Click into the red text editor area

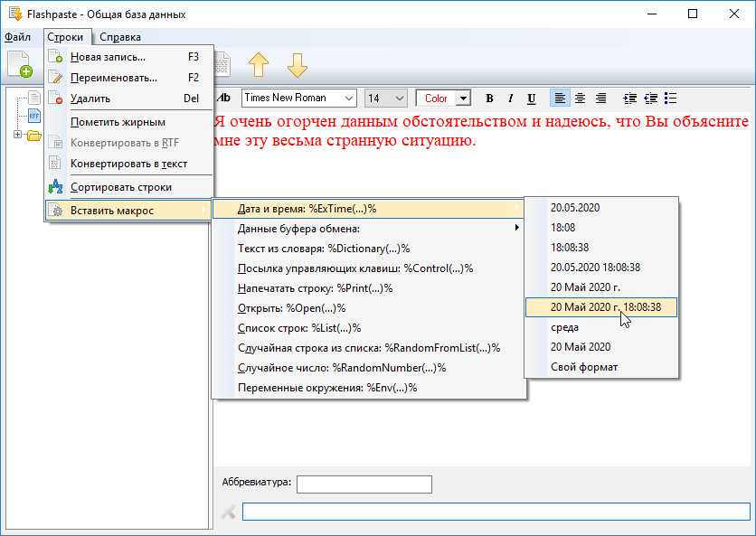482,289
